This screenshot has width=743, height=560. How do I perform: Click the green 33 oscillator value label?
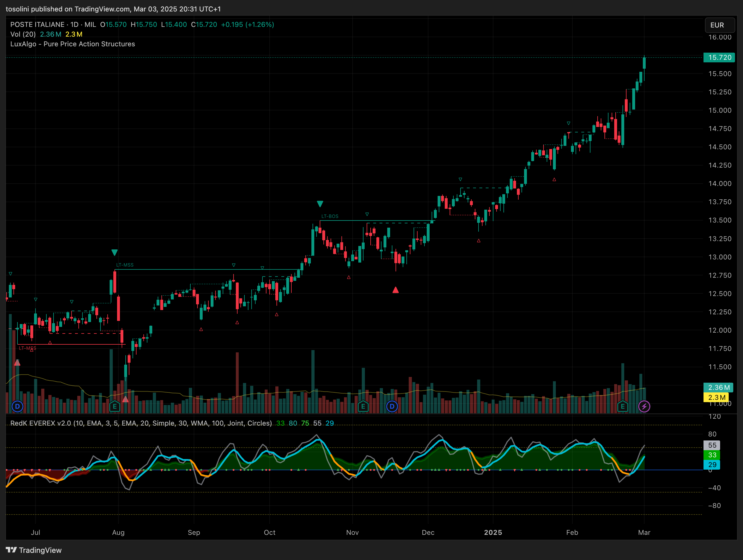pos(712,455)
